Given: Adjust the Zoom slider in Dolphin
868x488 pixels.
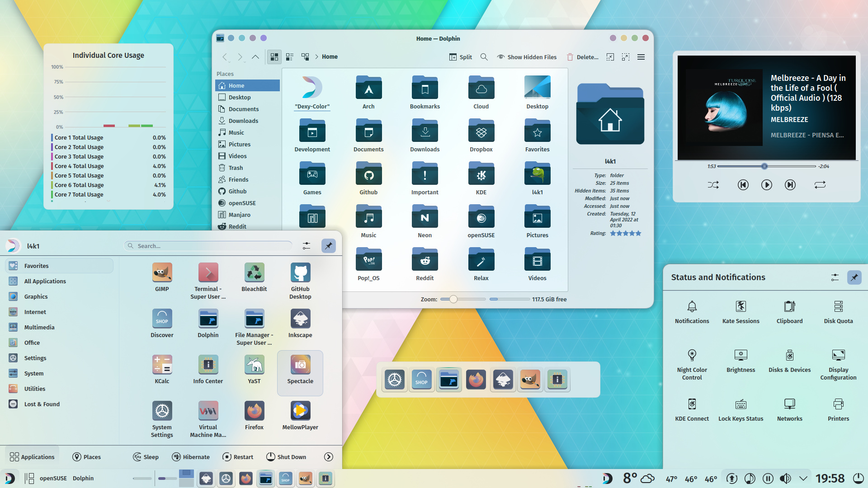Looking at the screenshot, I should click(x=453, y=299).
